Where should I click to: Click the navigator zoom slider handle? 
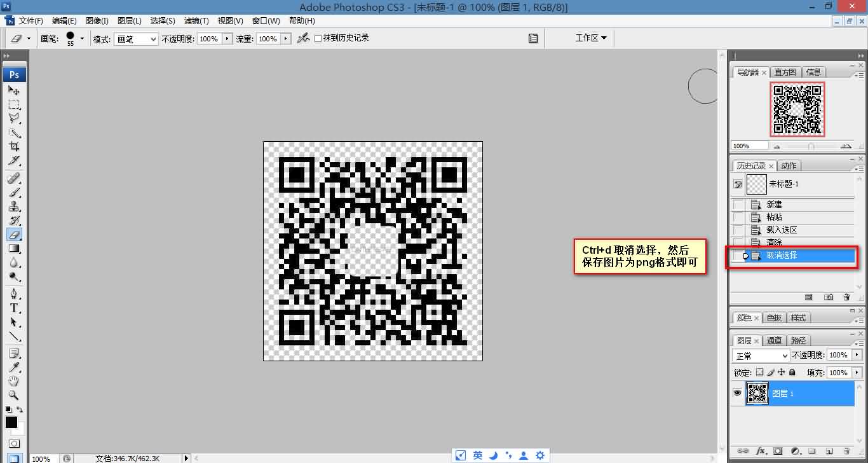coord(811,146)
